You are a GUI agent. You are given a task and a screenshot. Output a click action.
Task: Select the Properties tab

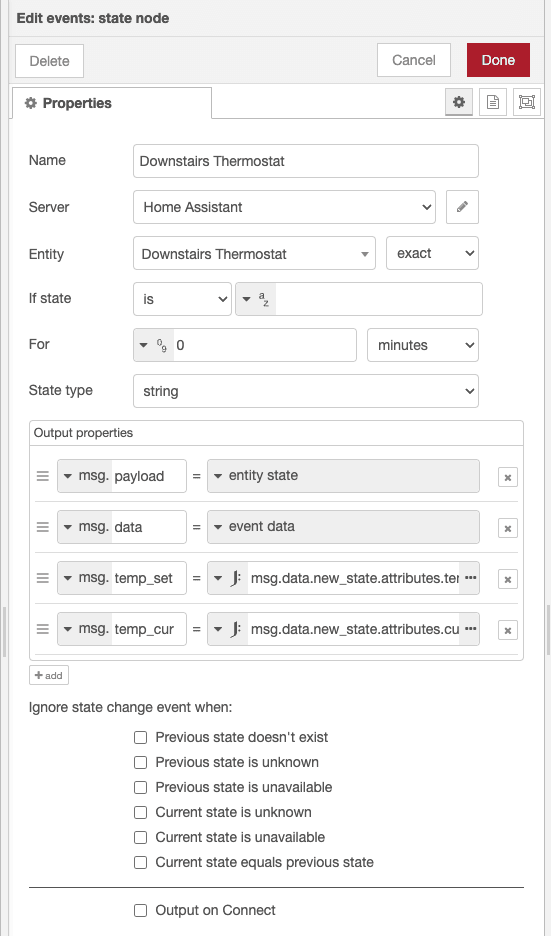click(112, 103)
